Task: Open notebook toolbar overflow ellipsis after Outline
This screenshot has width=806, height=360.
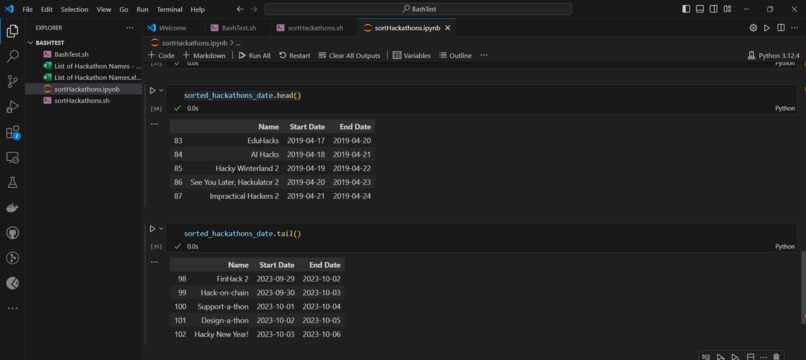Action: pos(483,56)
